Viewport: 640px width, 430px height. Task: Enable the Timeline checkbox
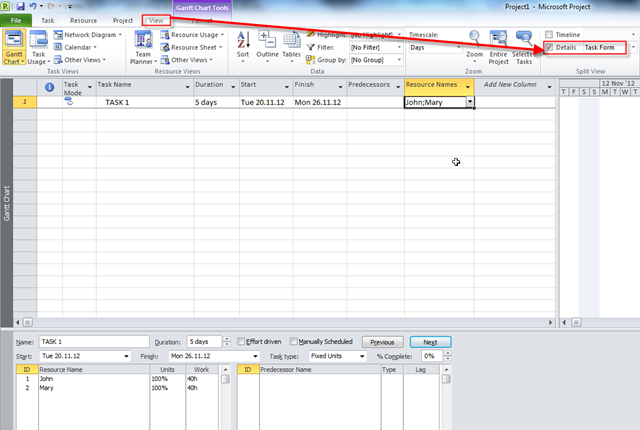point(549,34)
